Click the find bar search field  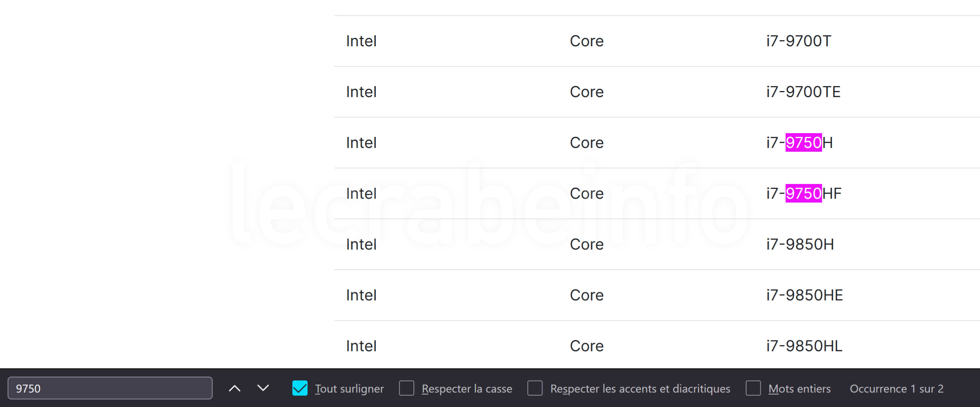110,388
